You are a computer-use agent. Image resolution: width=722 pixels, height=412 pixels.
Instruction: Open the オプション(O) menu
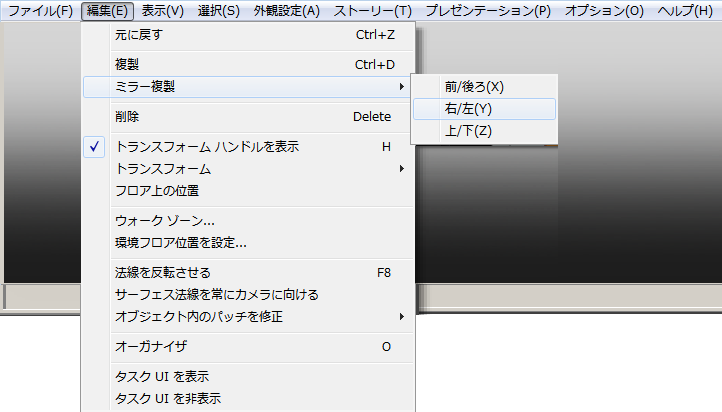[x=604, y=11]
